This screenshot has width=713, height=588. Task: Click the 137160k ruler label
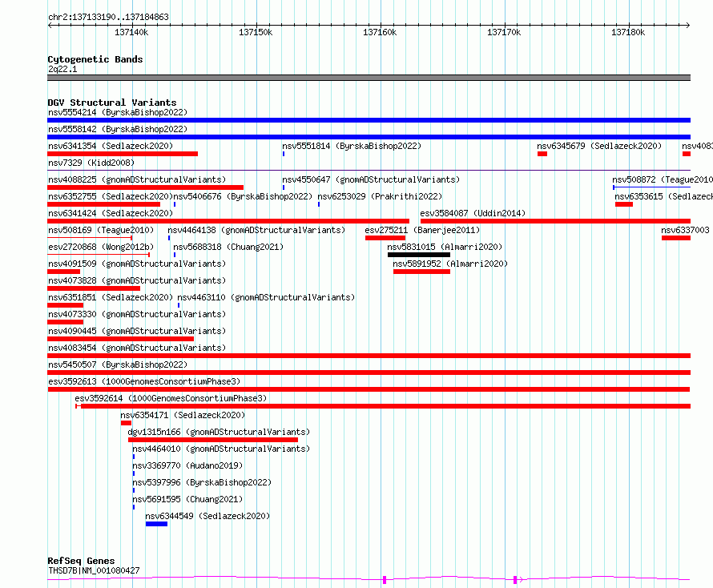tap(380, 32)
